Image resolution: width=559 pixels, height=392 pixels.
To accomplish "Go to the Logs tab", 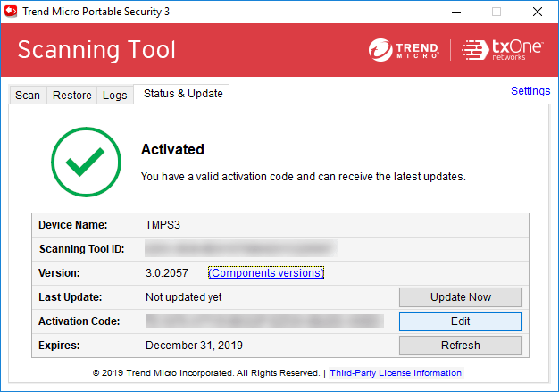I will point(114,95).
